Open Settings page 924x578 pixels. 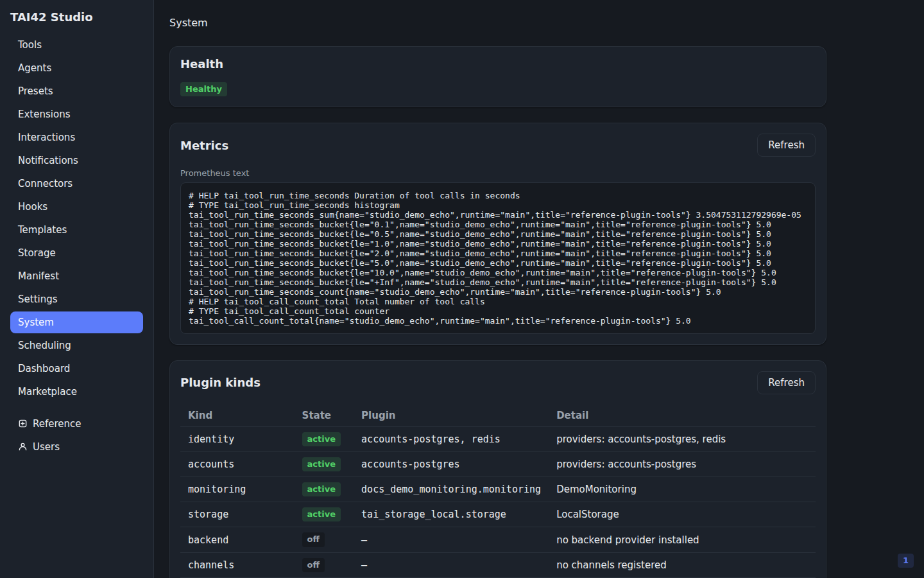click(x=76, y=299)
